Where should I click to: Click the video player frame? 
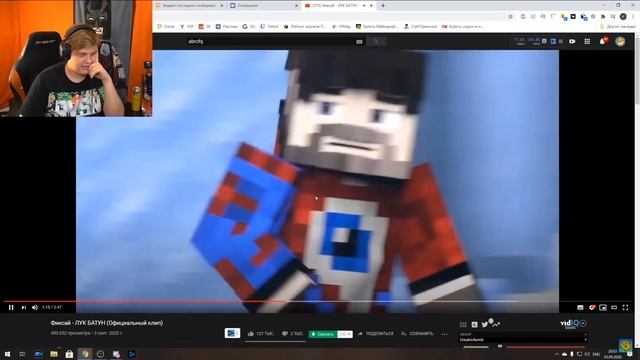(x=317, y=181)
